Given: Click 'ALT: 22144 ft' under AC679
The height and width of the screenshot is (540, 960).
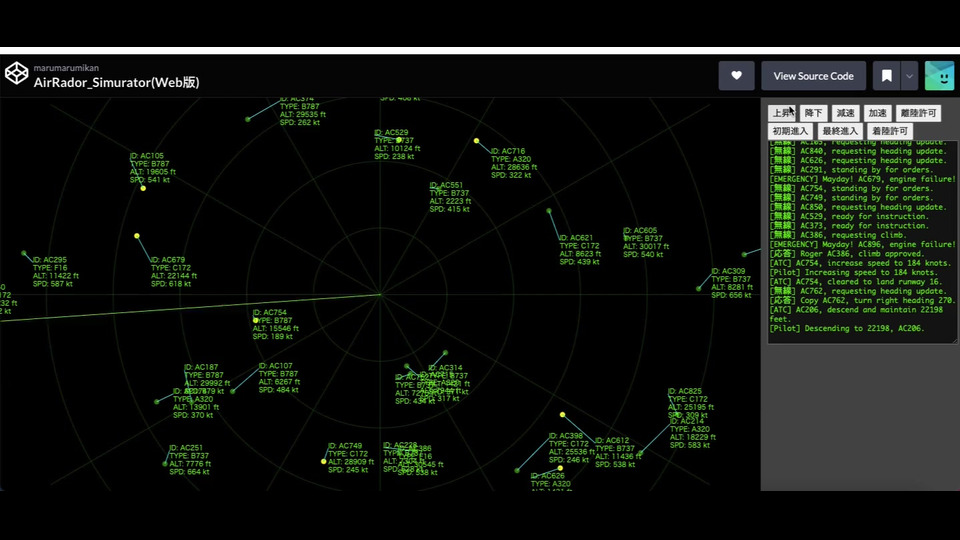Looking at the screenshot, I should point(174,276).
